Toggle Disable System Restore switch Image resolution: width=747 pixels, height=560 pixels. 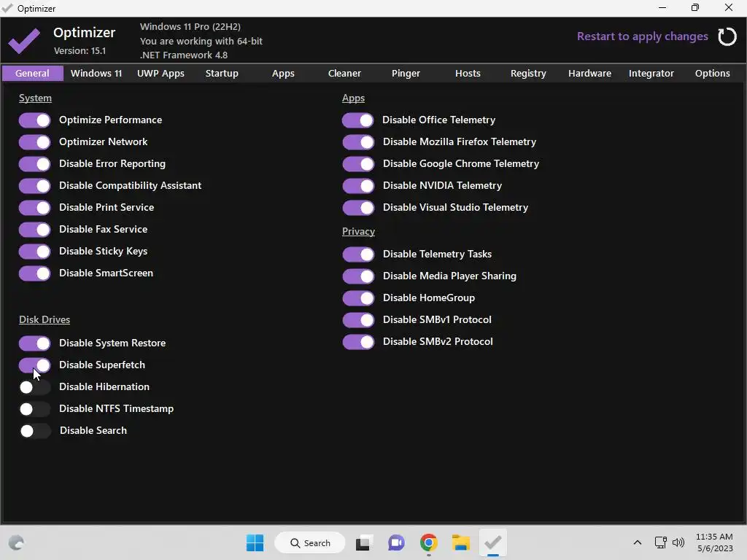click(x=35, y=343)
